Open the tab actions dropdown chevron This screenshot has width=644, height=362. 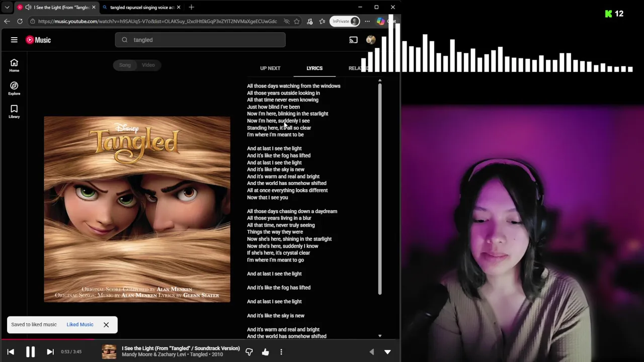pyautogui.click(x=7, y=7)
